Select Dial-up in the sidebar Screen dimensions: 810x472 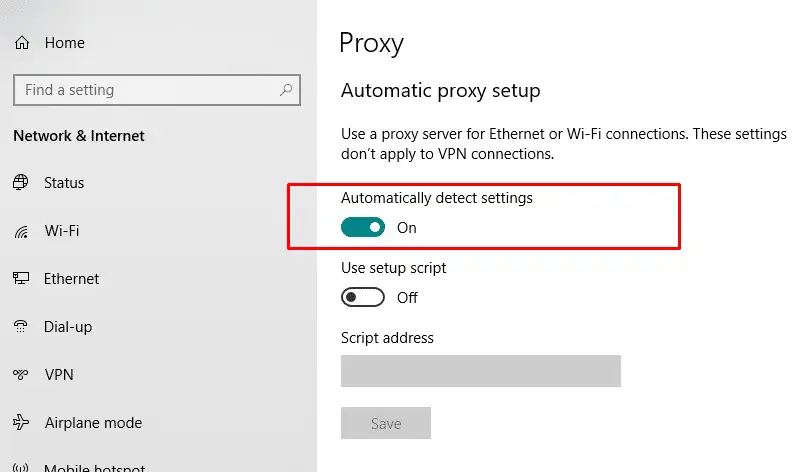pos(68,327)
